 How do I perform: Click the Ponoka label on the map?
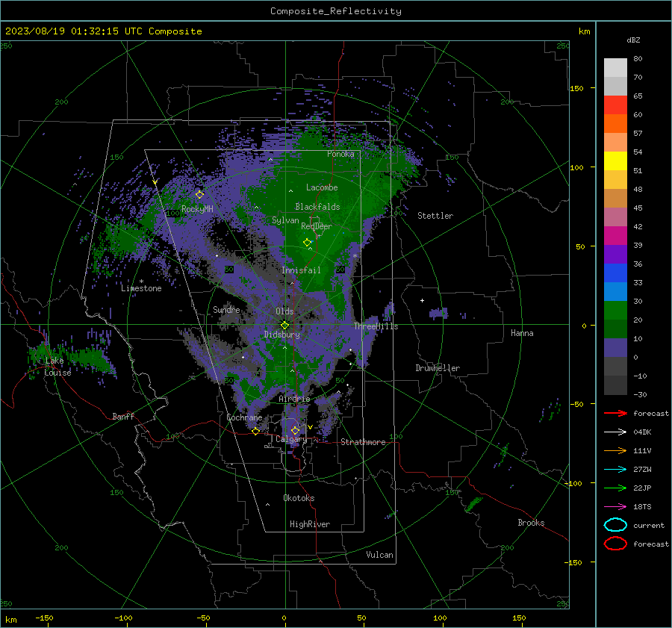tap(340, 154)
